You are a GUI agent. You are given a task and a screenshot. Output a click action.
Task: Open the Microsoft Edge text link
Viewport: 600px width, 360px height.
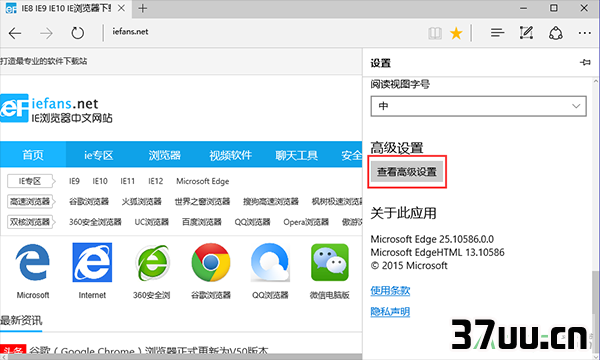click(202, 181)
